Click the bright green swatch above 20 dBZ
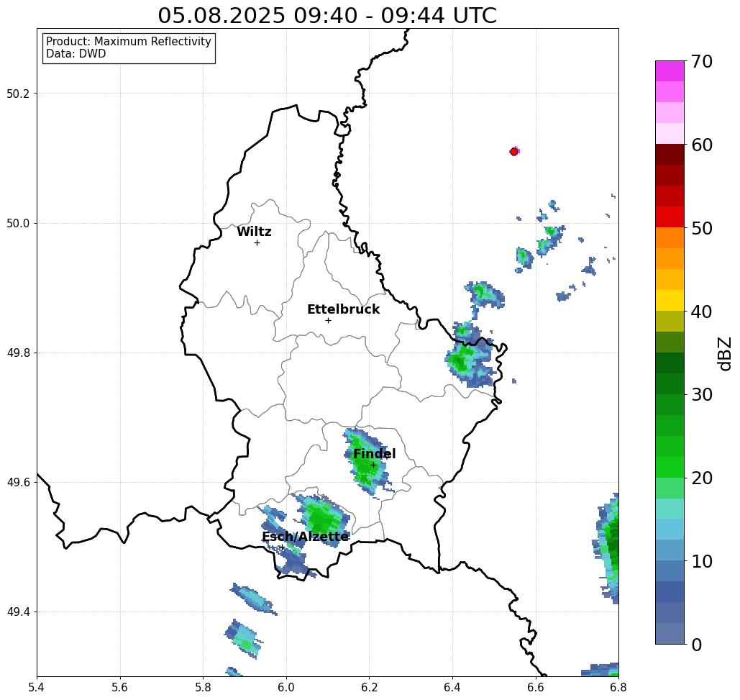Image resolution: width=740 pixels, height=700 pixels. click(x=670, y=467)
